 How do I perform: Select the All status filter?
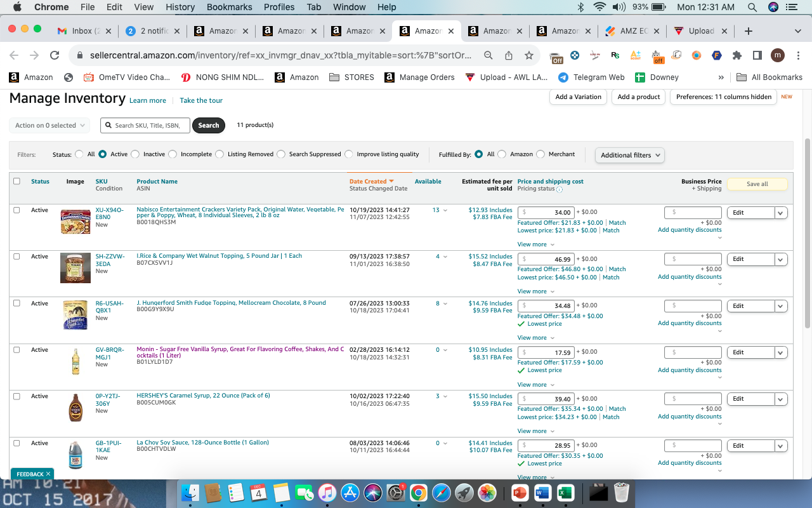point(79,154)
